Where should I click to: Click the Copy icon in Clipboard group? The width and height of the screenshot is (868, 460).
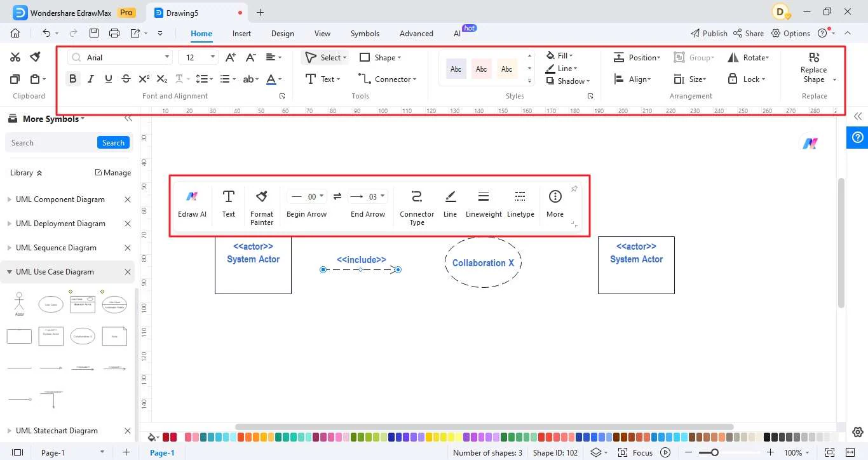(x=15, y=79)
